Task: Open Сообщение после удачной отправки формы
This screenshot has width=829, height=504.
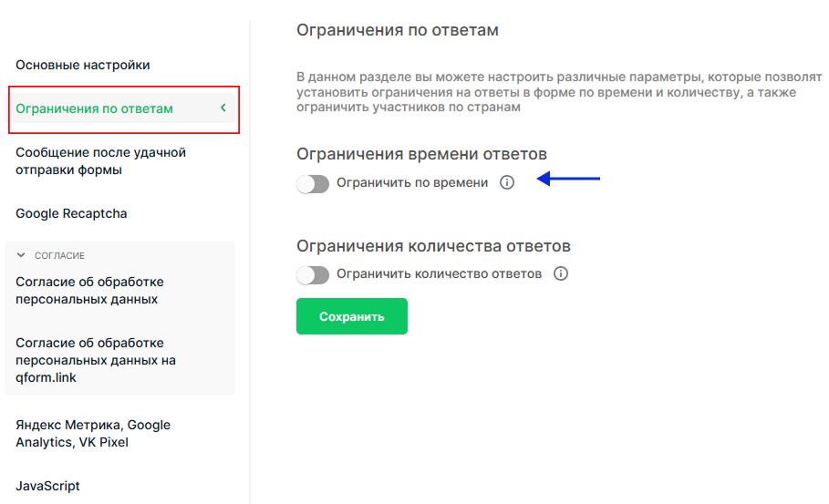Action: [100, 161]
